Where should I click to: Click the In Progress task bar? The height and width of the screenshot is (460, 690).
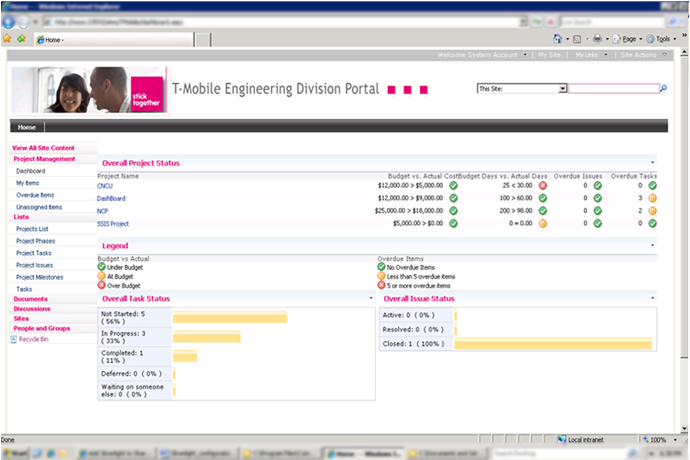click(206, 337)
